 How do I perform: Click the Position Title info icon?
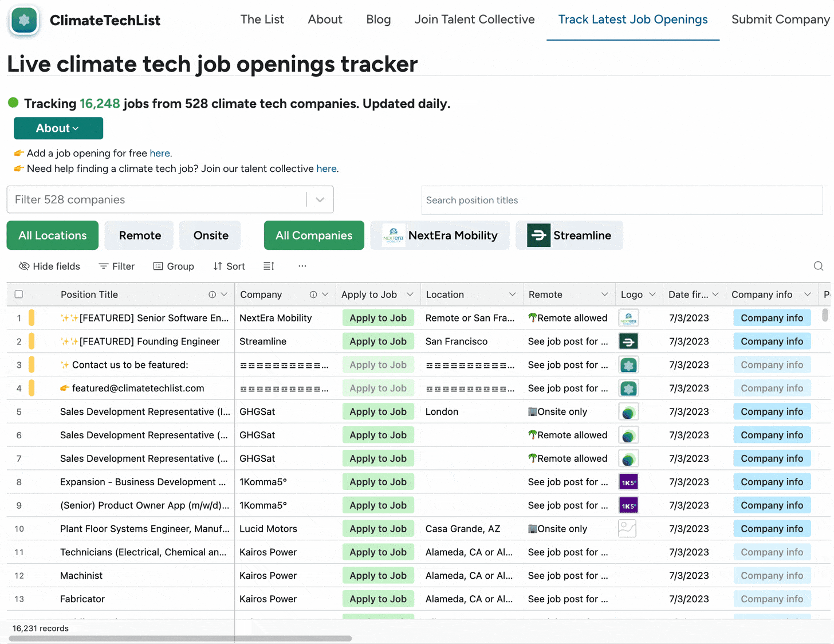[x=213, y=294]
